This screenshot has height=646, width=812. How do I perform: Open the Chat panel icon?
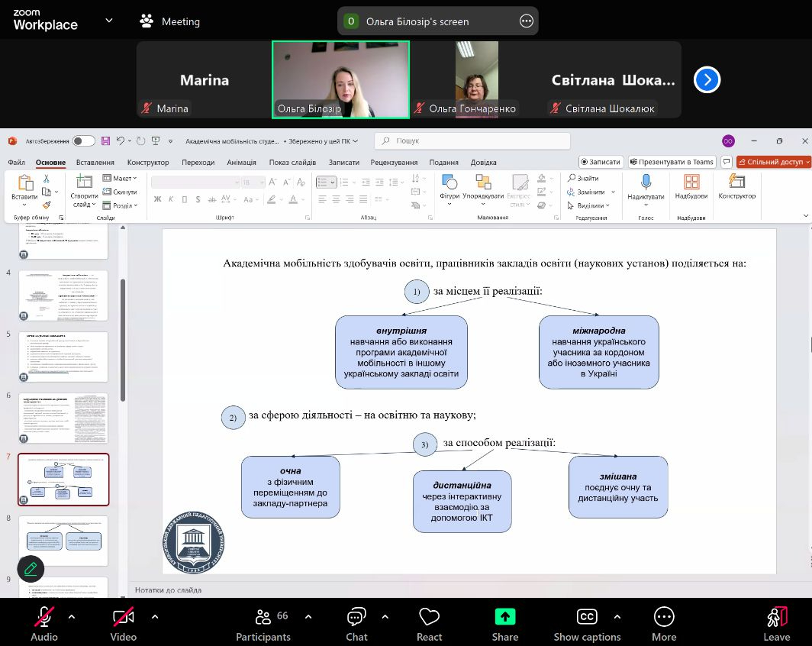[x=356, y=617]
